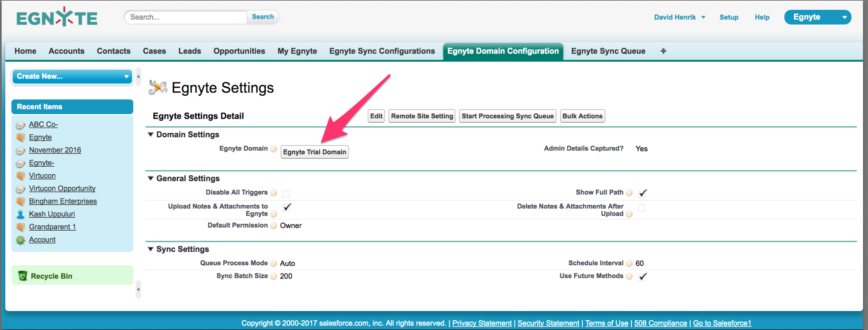Open Bulk Actions button

pyautogui.click(x=582, y=116)
